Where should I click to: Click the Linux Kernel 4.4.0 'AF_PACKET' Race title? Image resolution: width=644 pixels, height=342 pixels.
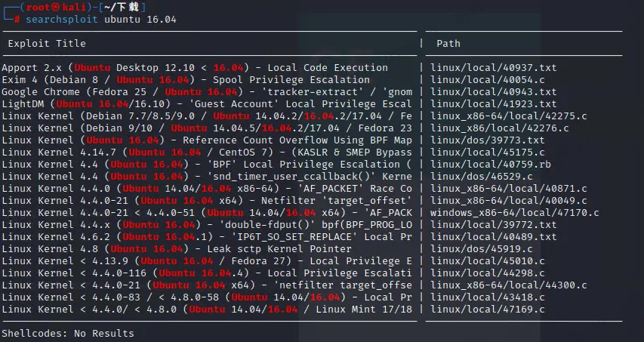207,189
